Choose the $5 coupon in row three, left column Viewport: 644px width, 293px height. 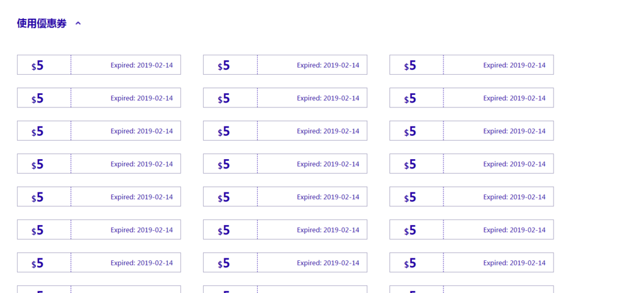(99, 131)
